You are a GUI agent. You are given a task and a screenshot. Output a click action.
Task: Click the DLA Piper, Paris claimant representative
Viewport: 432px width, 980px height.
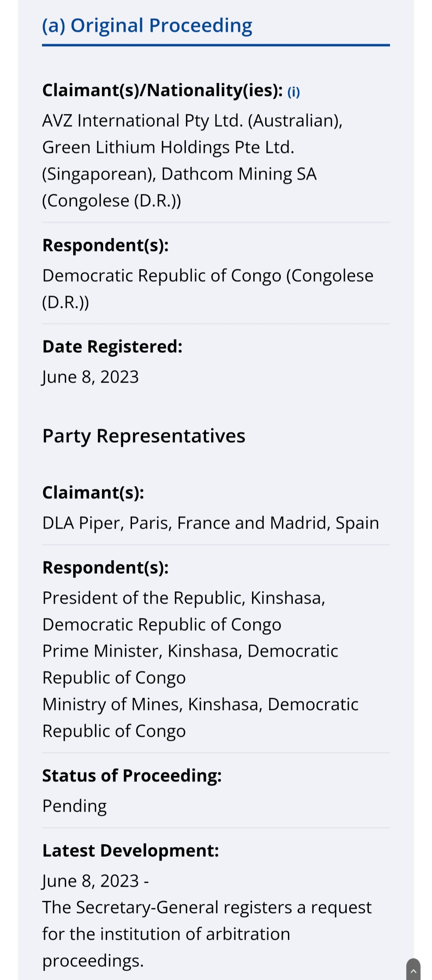tap(210, 523)
